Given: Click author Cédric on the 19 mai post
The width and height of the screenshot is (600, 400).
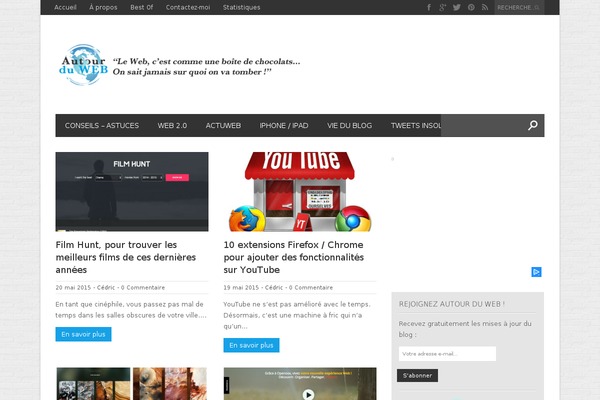Looking at the screenshot, I should click(274, 287).
